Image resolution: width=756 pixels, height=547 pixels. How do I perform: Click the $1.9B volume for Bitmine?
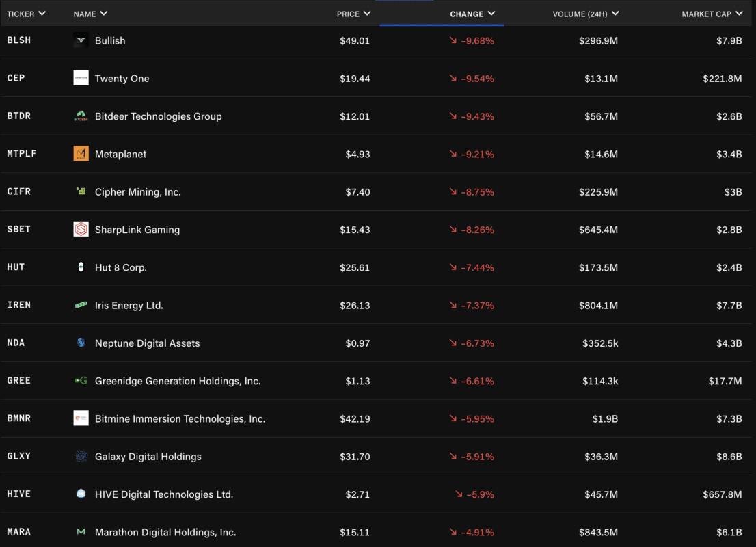tap(605, 418)
